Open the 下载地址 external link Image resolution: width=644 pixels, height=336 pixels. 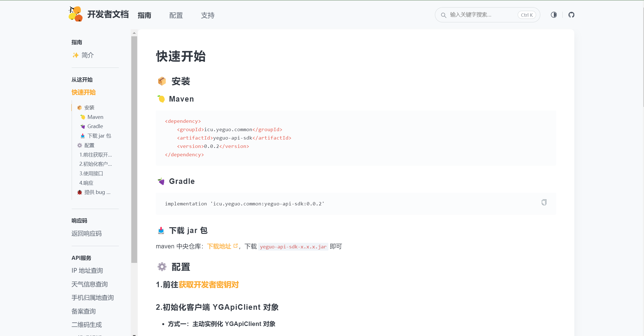coord(219,246)
